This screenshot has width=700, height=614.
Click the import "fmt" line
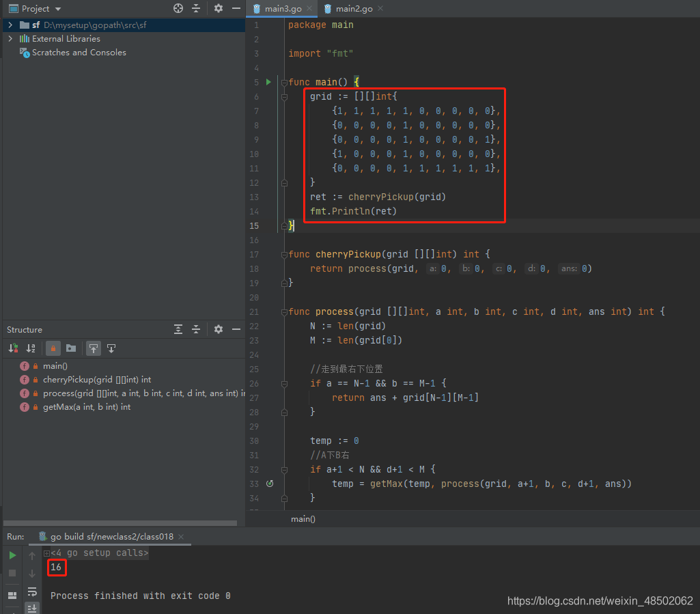[x=320, y=53]
